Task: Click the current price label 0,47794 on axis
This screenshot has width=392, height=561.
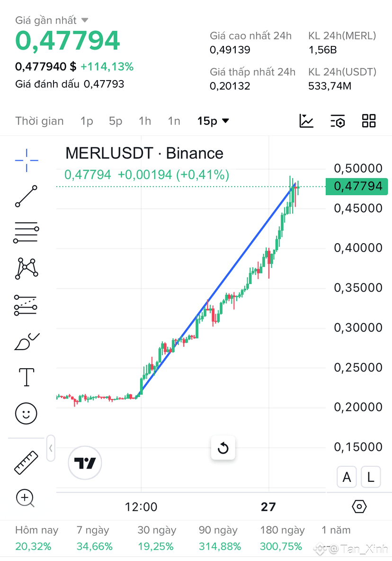Action: point(356,186)
